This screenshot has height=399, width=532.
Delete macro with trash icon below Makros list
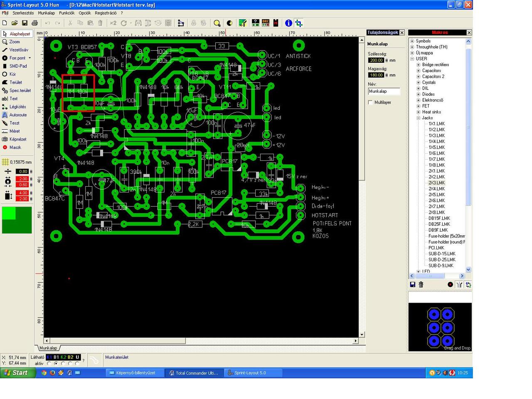[421, 285]
